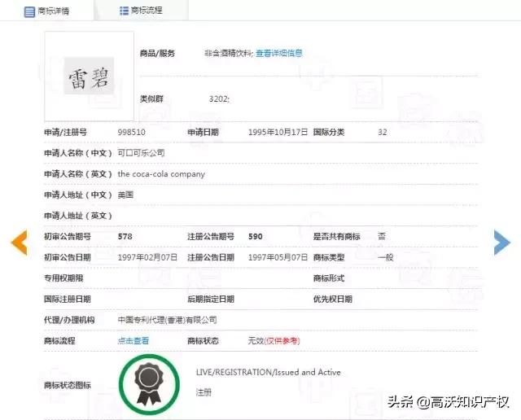Go to previous record with orange arrow
Viewport: 521px width, 420px height.
pos(20,243)
